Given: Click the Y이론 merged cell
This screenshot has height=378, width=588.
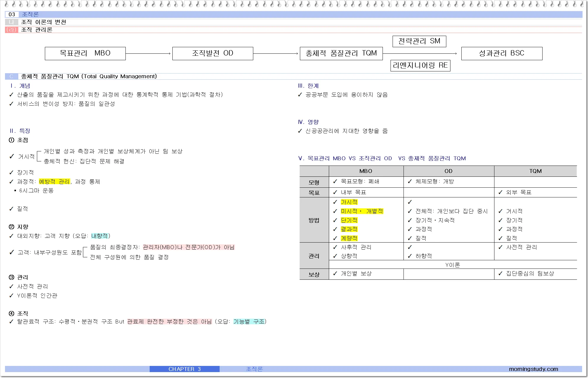Looking at the screenshot, I should 453,265.
